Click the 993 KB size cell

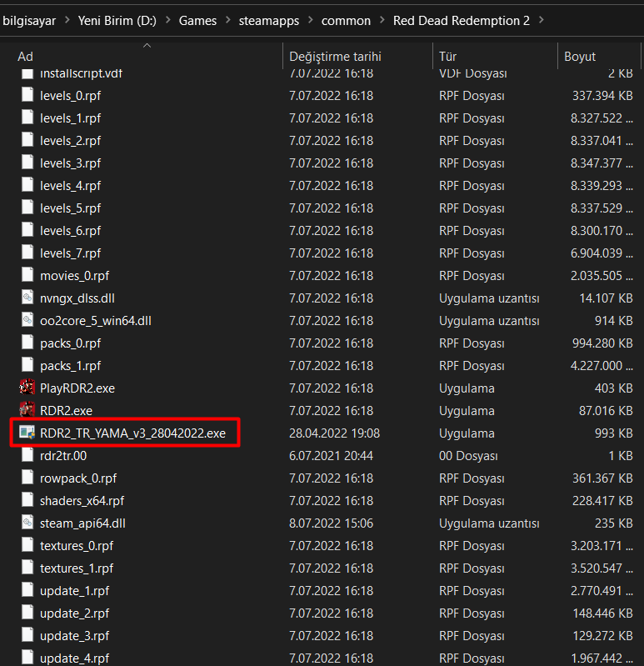(613, 433)
